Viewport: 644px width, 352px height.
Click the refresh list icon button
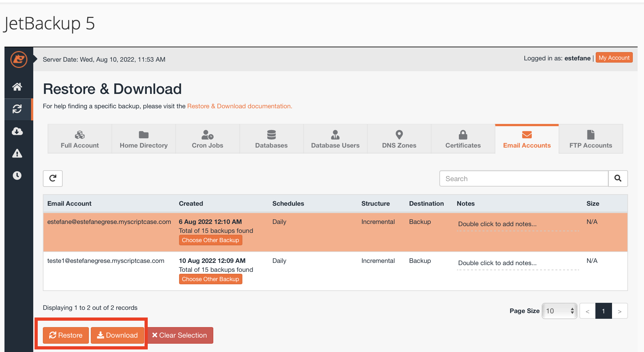pos(53,178)
